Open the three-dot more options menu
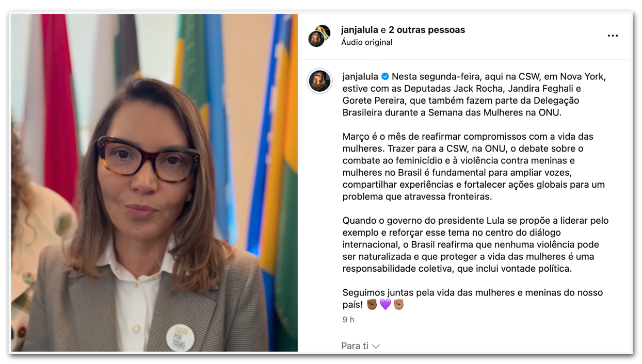Image resolution: width=642 pixels, height=364 pixels. [613, 36]
